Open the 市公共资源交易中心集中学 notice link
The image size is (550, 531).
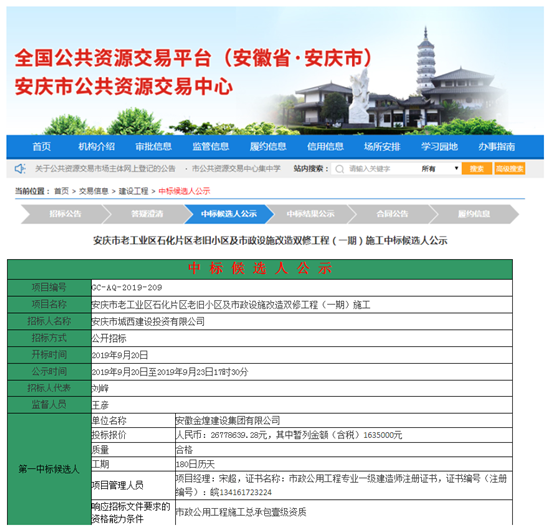(236, 169)
